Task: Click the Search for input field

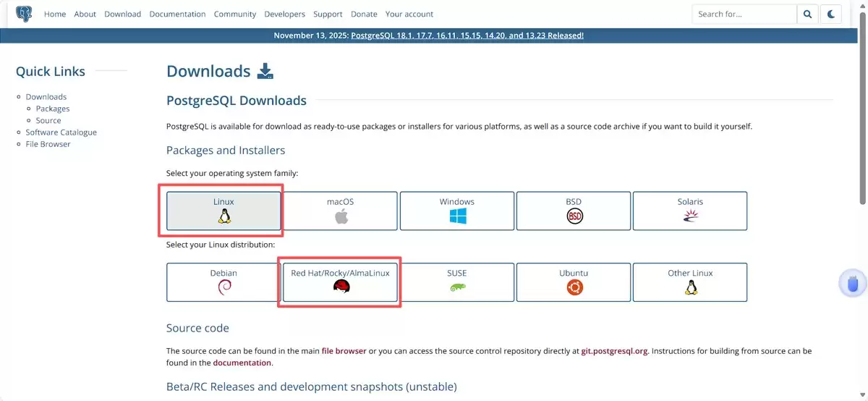Action: (744, 14)
